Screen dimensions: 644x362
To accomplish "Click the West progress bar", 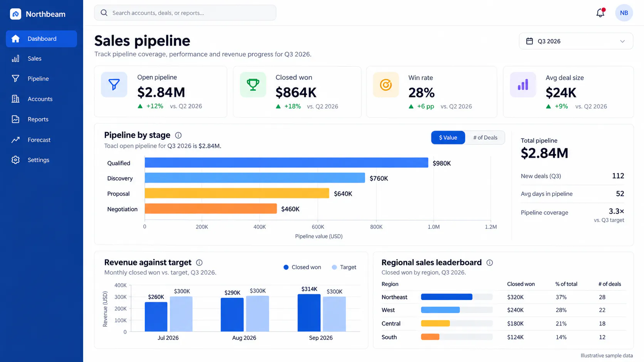I will tap(457, 310).
